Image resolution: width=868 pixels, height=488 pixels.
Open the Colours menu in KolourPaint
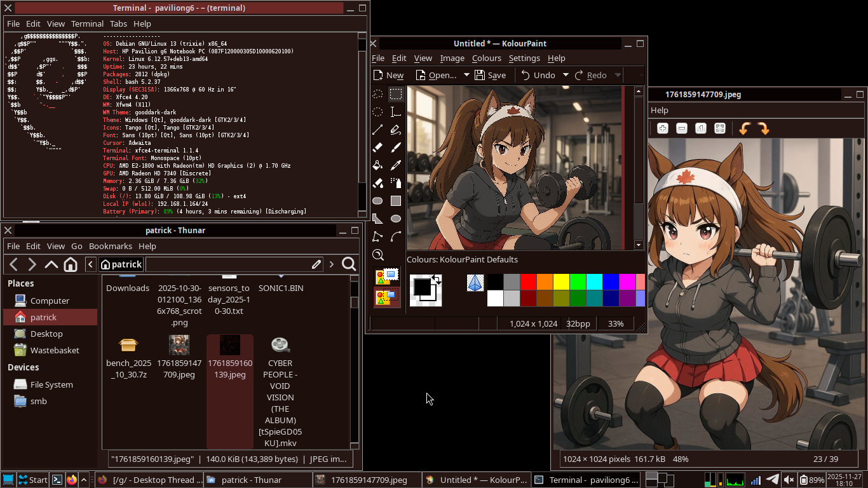(487, 58)
